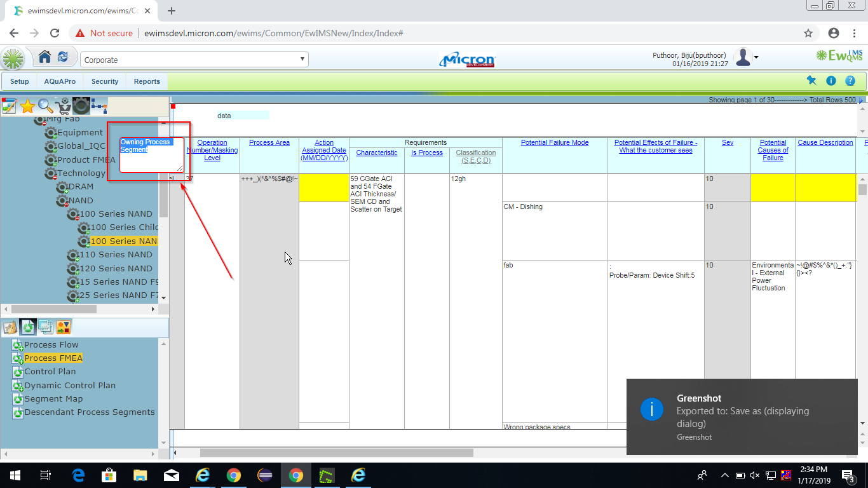The image size is (868, 488).
Task: Click the green recycle document icon tab
Action: pos(28,327)
